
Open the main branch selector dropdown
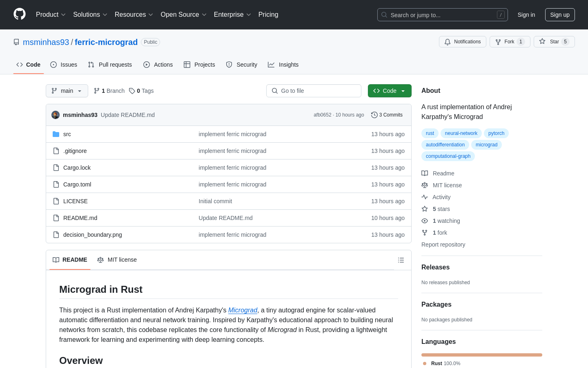pyautogui.click(x=67, y=91)
